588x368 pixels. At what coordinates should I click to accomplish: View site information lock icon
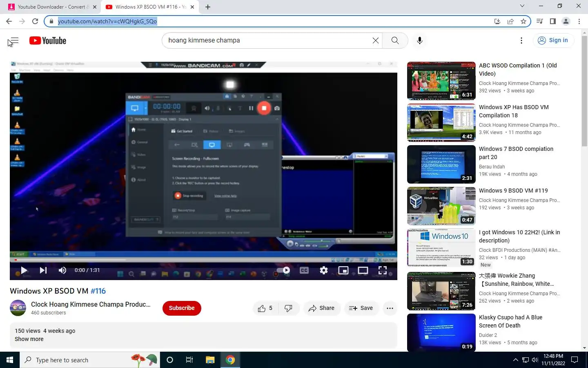click(x=51, y=21)
